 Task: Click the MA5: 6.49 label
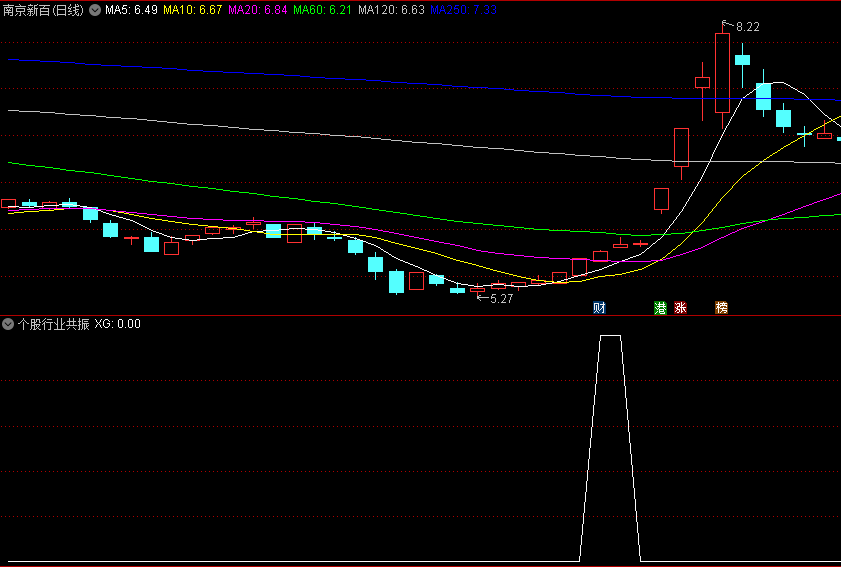click(131, 10)
